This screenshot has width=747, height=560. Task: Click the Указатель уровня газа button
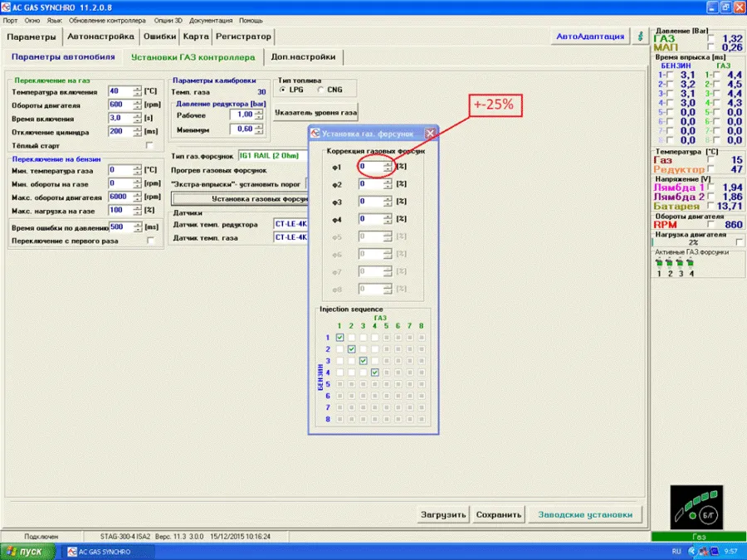click(x=316, y=113)
